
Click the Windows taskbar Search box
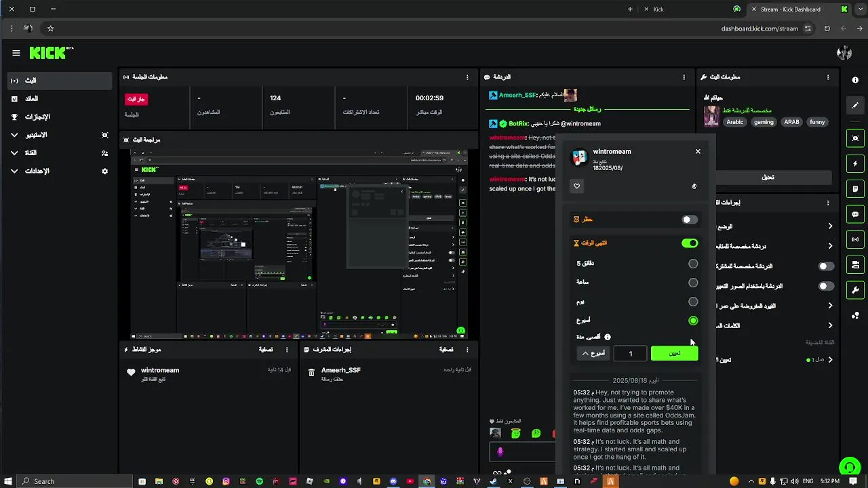(75, 481)
